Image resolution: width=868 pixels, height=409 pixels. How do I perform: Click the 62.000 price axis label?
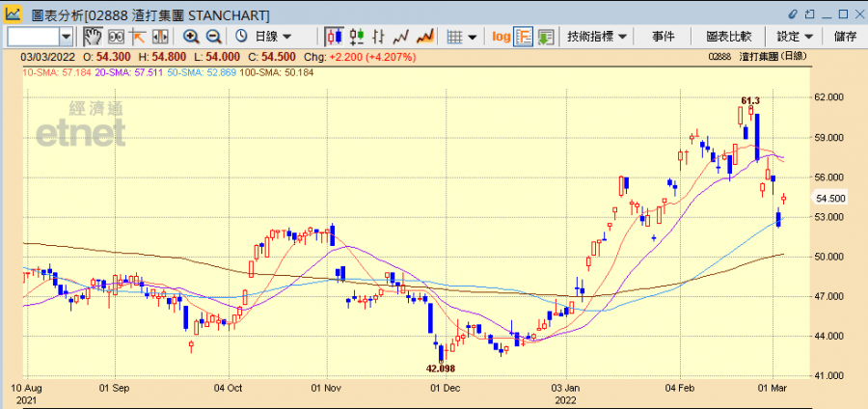pyautogui.click(x=828, y=97)
